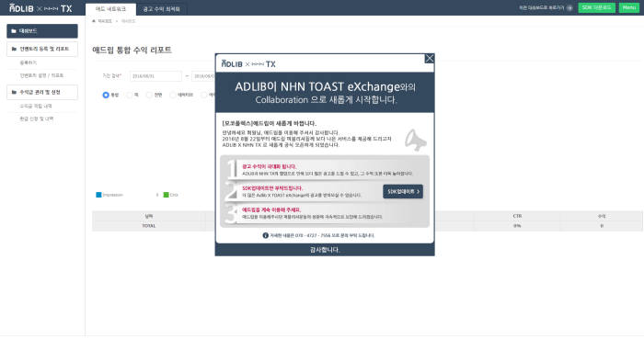Click the 0% CTR value in TOTAL row
Image resolution: width=644 pixels, height=339 pixels.
pyautogui.click(x=517, y=226)
